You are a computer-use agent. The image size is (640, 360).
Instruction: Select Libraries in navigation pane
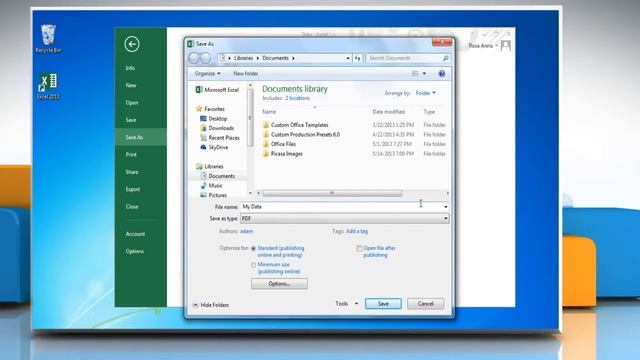[209, 167]
